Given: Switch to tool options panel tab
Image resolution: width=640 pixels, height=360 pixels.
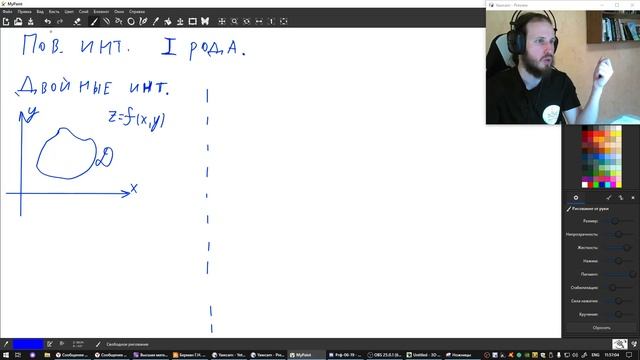Looking at the screenshot, I should point(576,198).
